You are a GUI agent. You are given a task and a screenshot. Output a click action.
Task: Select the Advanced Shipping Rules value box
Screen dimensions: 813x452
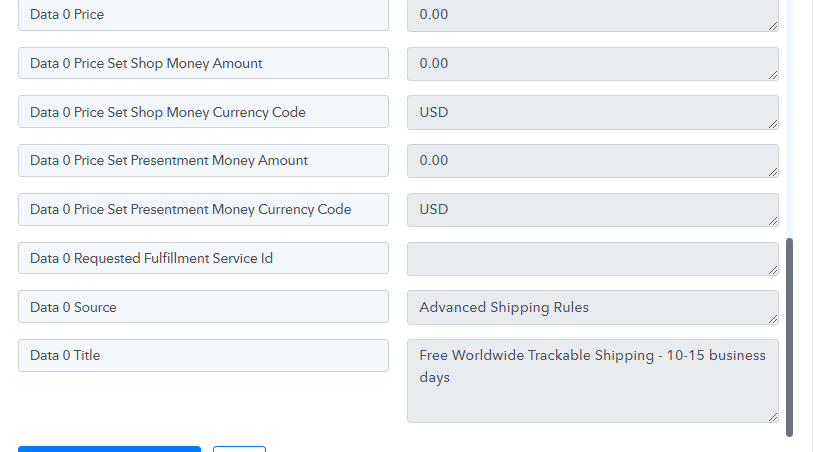click(x=593, y=307)
